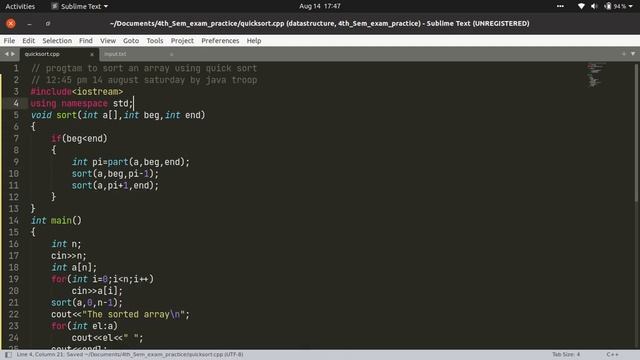Click the '12:45 pm 14 august' comment line

click(x=144, y=80)
